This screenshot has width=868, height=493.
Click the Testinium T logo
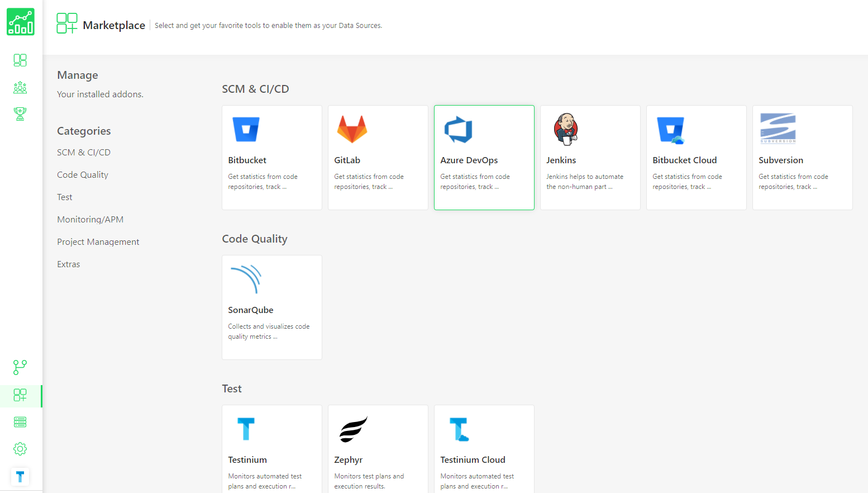(246, 429)
